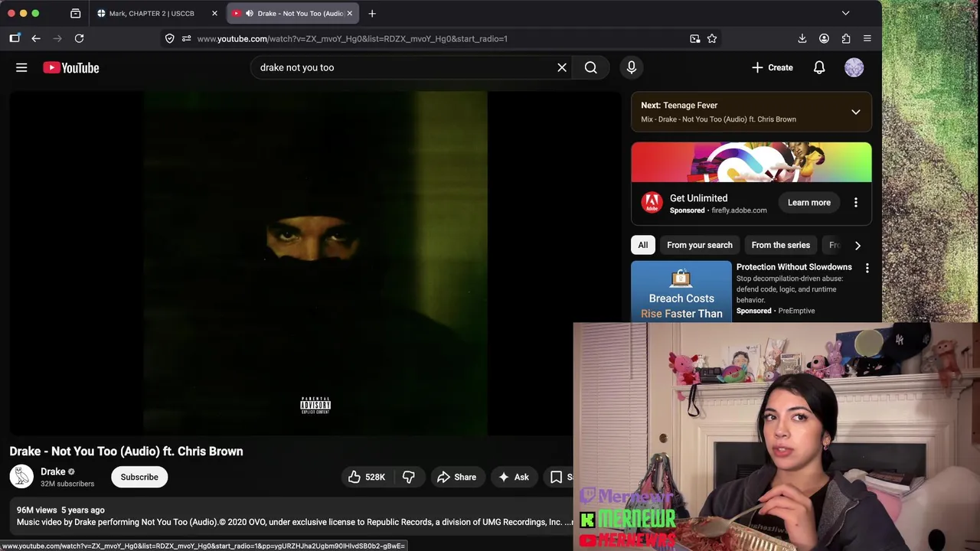Image resolution: width=980 pixels, height=551 pixels.
Task: Open Protection Without Slowdowns ad title
Action: click(x=794, y=267)
